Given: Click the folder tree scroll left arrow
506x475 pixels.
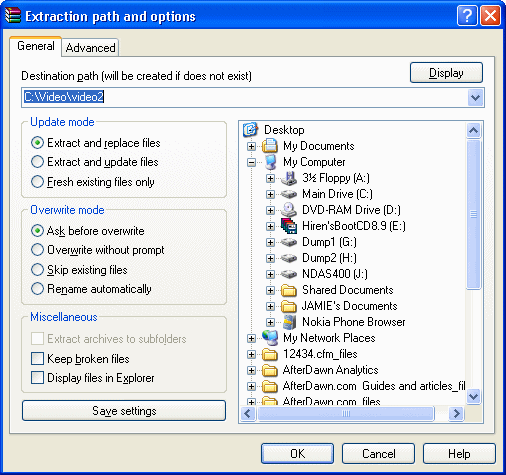Looking at the screenshot, I should point(248,414).
